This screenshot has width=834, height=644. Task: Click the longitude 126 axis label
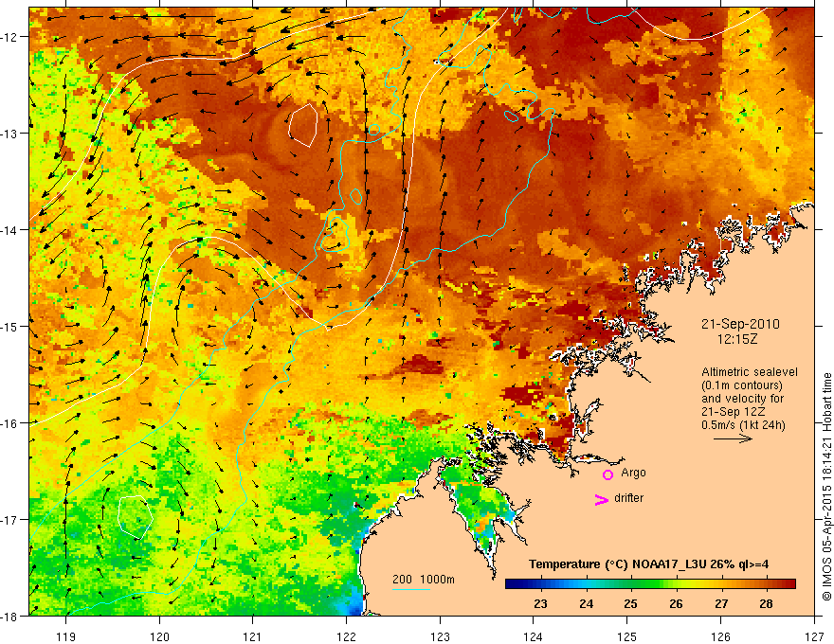pyautogui.click(x=720, y=636)
